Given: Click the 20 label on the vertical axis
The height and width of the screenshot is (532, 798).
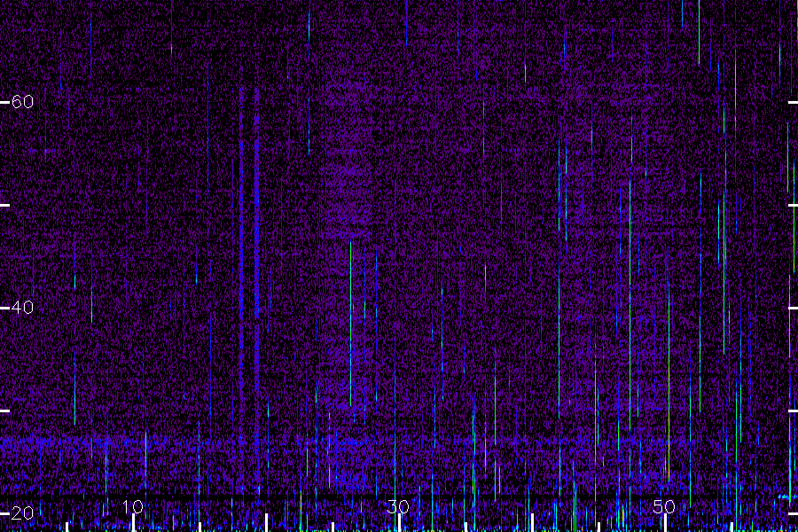Looking at the screenshot, I should coord(22,512).
